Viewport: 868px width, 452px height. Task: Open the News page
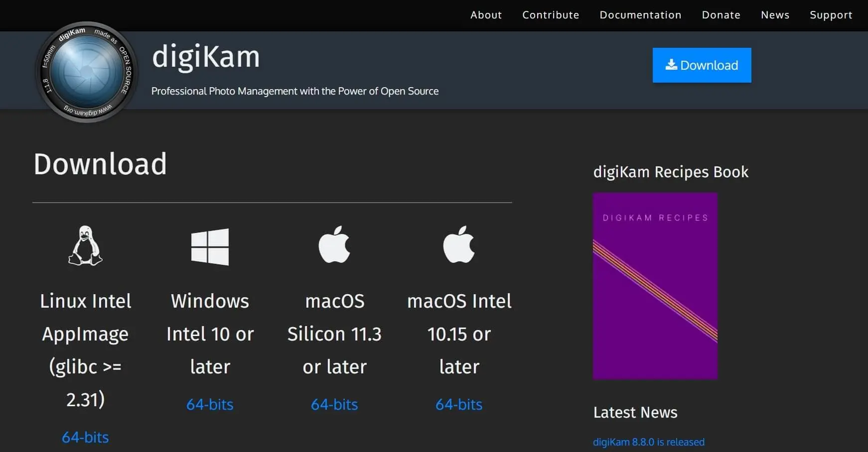(x=775, y=15)
